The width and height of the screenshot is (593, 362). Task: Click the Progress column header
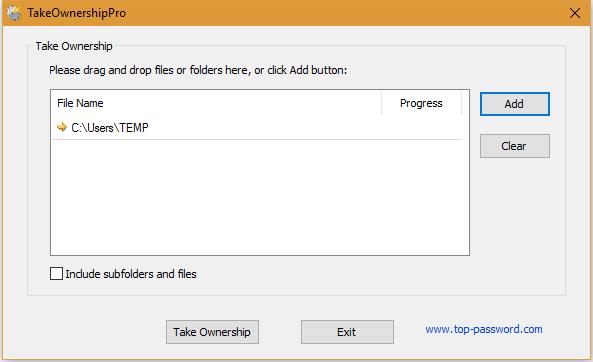click(x=421, y=103)
